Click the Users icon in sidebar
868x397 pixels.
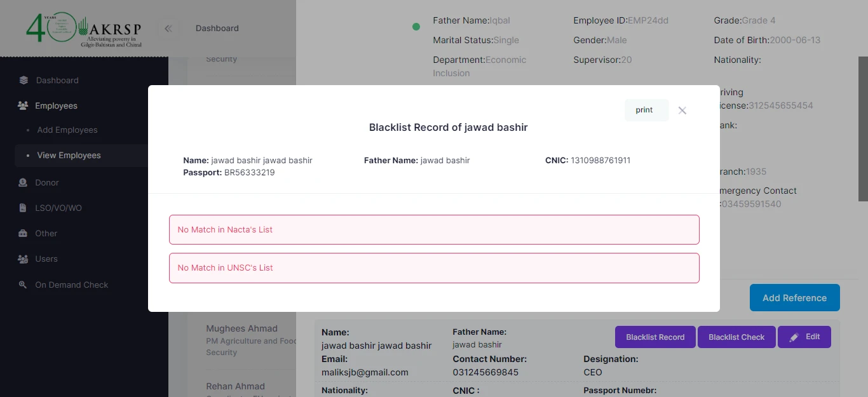click(x=24, y=259)
